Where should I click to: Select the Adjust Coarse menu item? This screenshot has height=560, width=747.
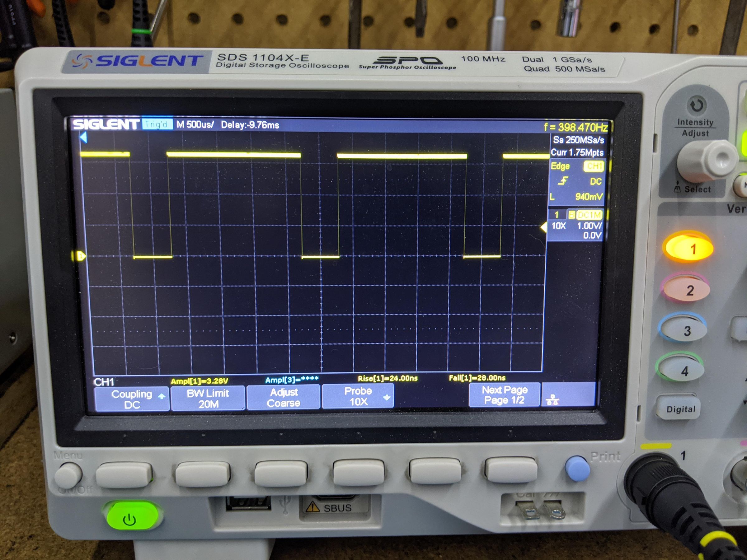tap(284, 398)
